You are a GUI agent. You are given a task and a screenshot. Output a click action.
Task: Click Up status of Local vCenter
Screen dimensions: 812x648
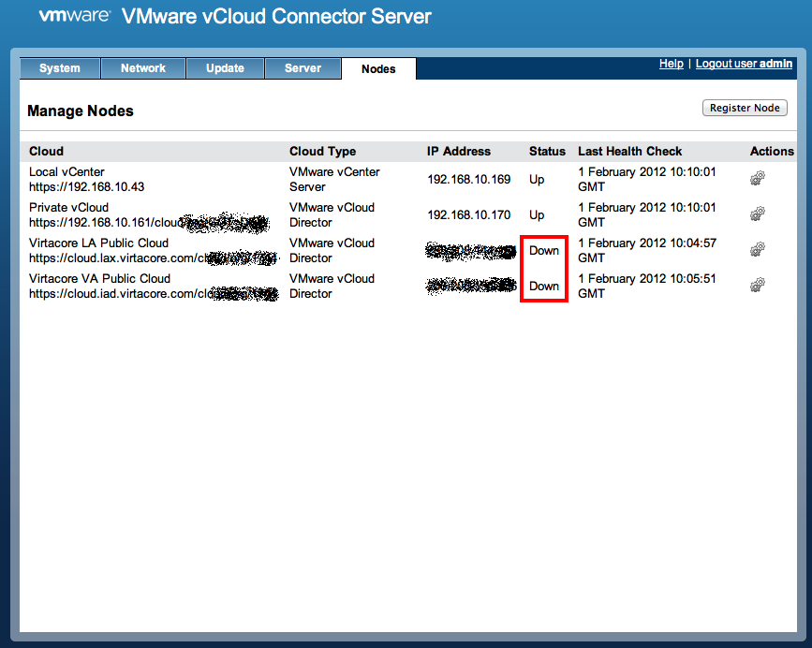537,180
